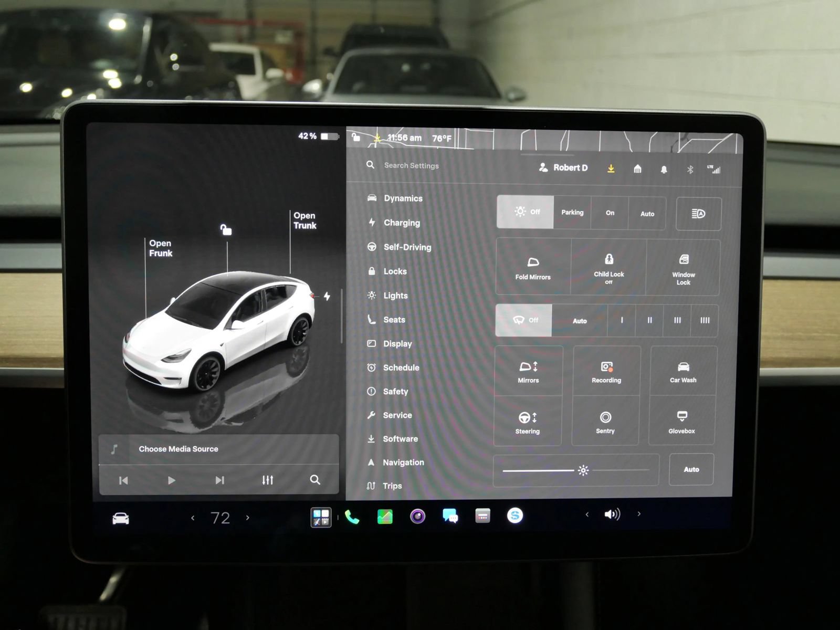This screenshot has height=630, width=840.
Task: Select wiper speed III
Action: (677, 320)
